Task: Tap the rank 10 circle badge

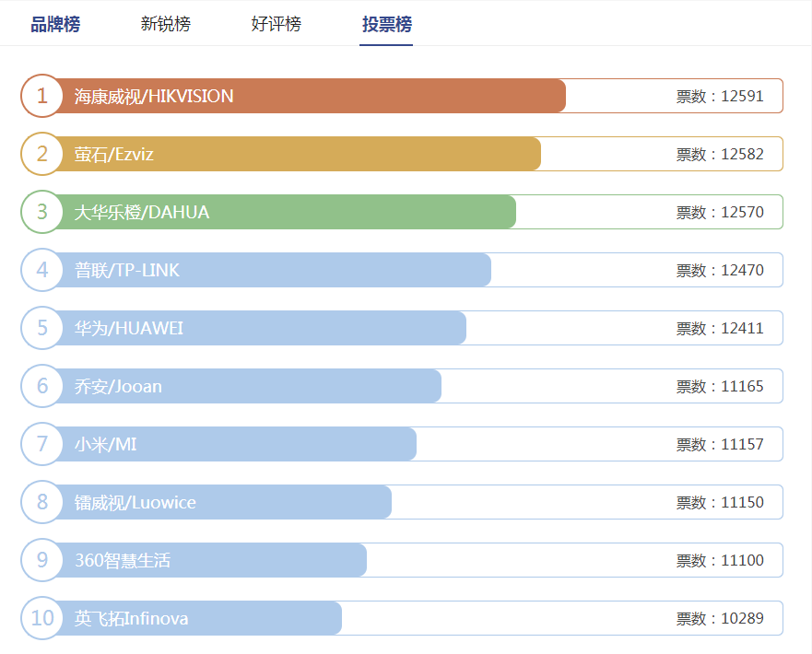Action: [42, 618]
